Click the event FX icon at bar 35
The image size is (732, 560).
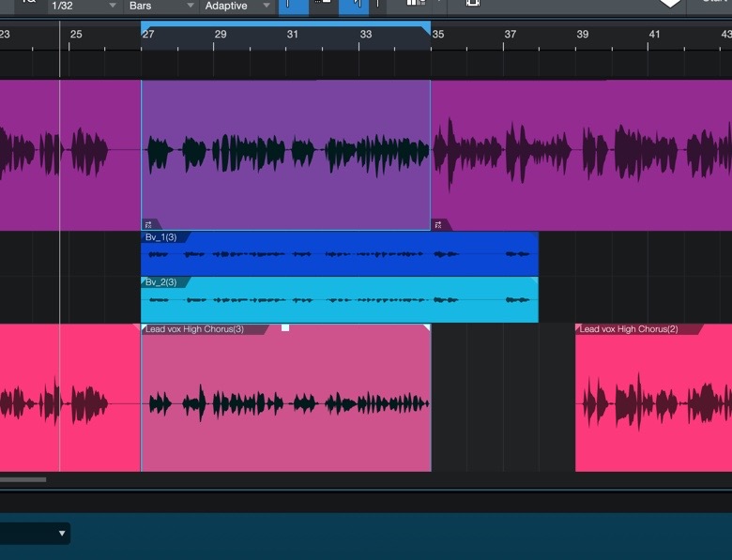(437, 225)
